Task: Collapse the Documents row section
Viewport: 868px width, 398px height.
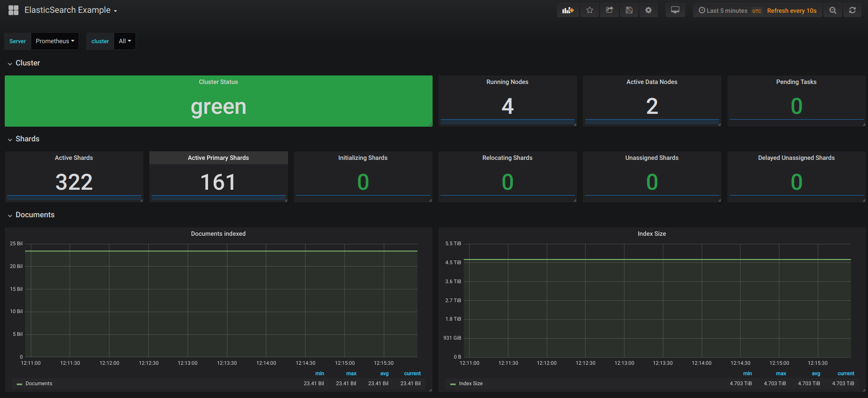Action: (x=35, y=215)
